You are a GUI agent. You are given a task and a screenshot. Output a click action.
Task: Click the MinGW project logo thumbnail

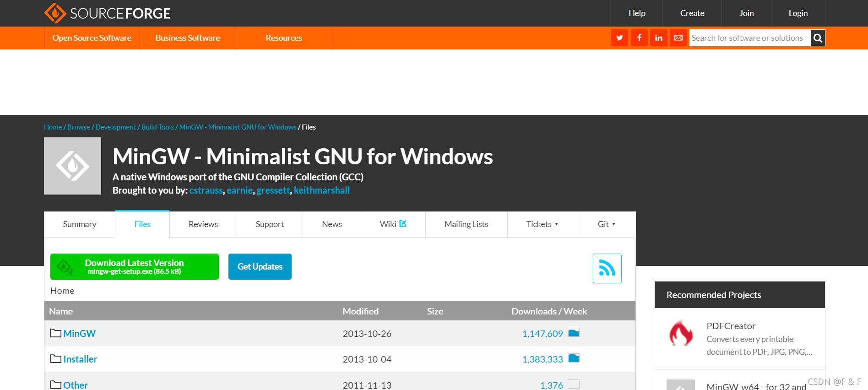tap(72, 166)
